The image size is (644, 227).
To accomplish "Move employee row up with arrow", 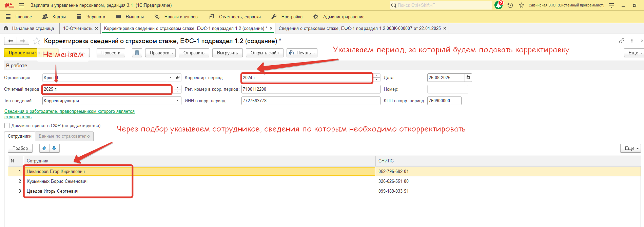I will [x=44, y=148].
